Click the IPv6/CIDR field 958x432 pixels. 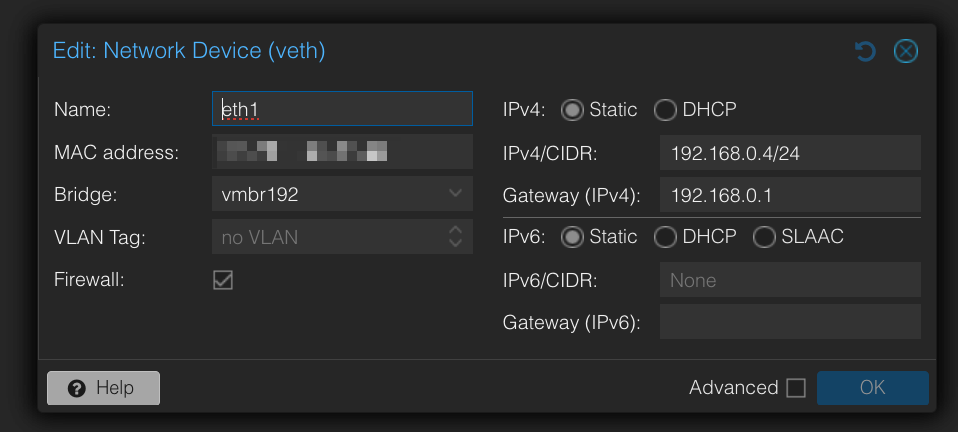tap(789, 280)
